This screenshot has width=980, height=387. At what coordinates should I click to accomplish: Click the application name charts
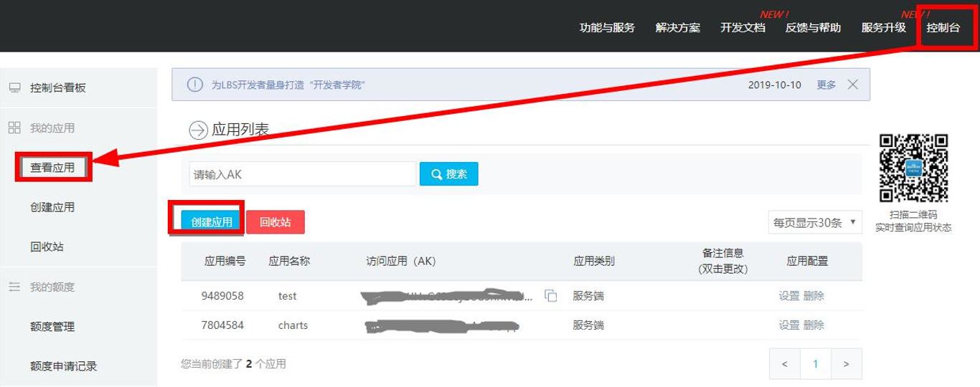(293, 325)
